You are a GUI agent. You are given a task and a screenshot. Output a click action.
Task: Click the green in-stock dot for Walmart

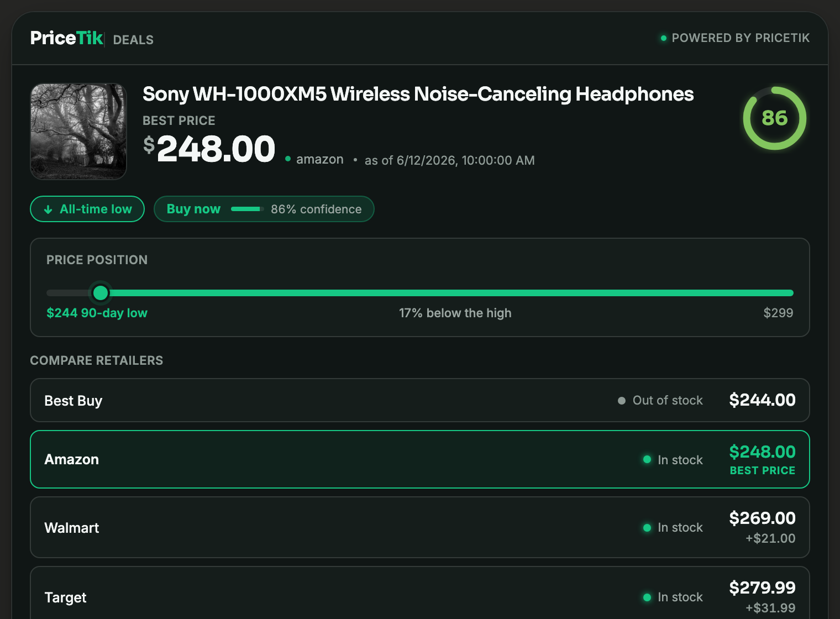(x=647, y=528)
